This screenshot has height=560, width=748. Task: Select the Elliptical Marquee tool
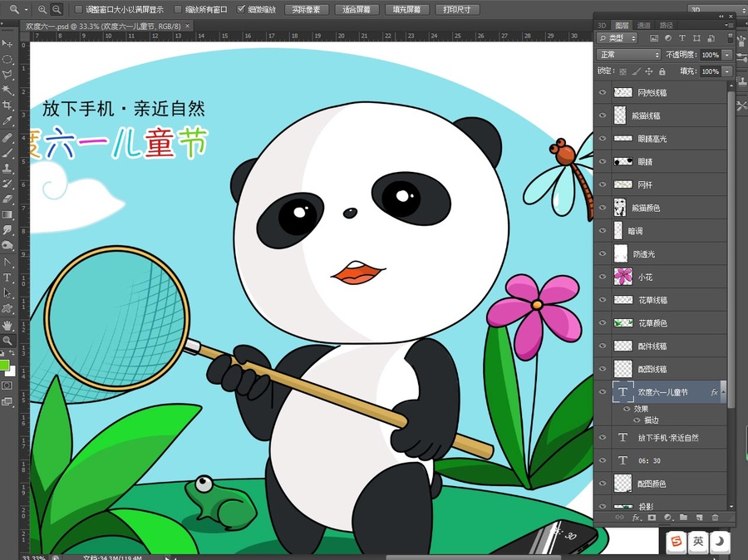pos(7,59)
